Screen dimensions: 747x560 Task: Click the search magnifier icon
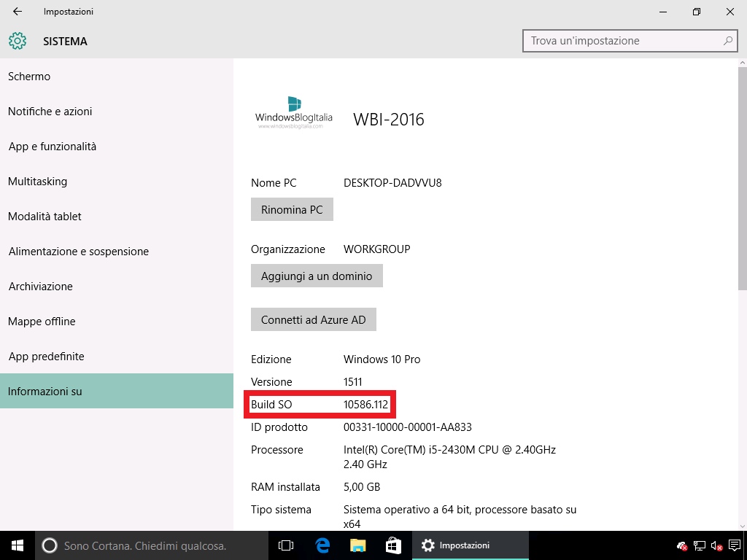(727, 41)
